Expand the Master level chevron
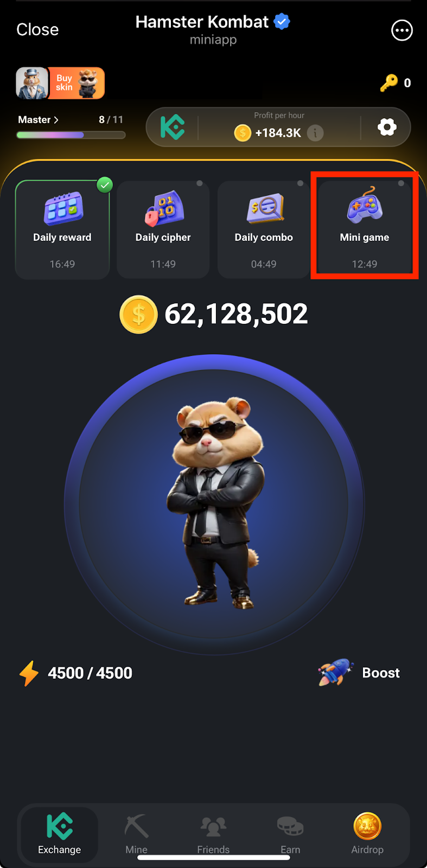427x868 pixels. point(56,120)
